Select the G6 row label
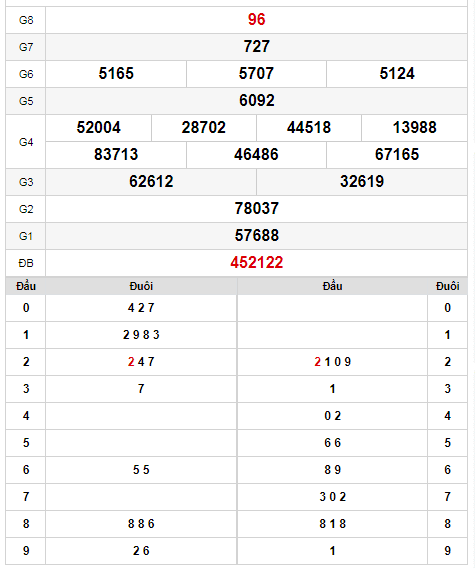475x568 pixels. (26, 74)
